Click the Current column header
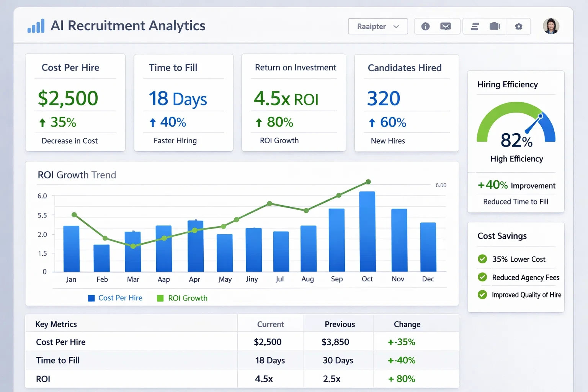 270,324
